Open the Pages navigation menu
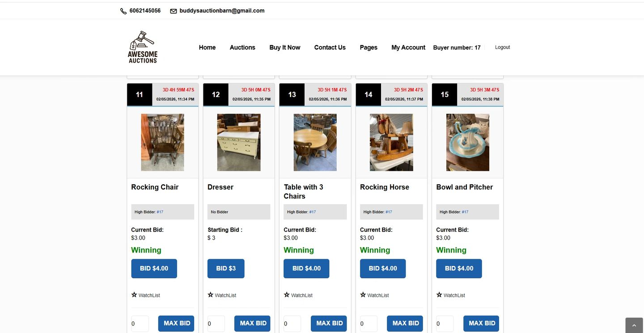The height and width of the screenshot is (333, 644). coord(368,47)
